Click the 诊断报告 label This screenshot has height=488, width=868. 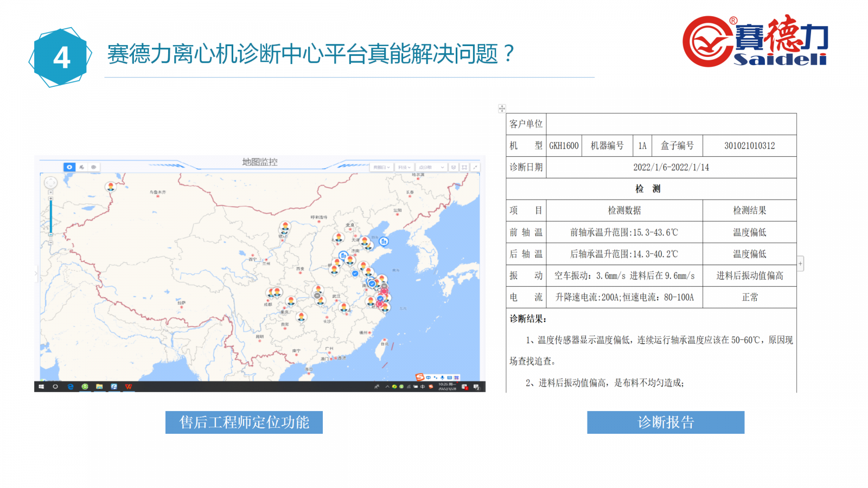click(x=666, y=422)
